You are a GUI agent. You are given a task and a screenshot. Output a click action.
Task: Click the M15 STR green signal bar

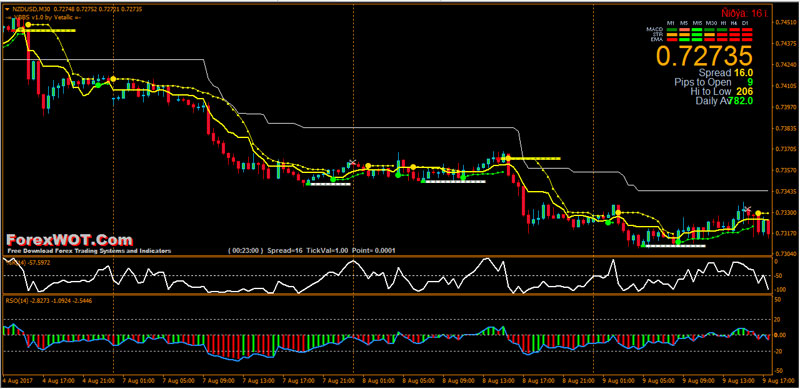tap(697, 34)
